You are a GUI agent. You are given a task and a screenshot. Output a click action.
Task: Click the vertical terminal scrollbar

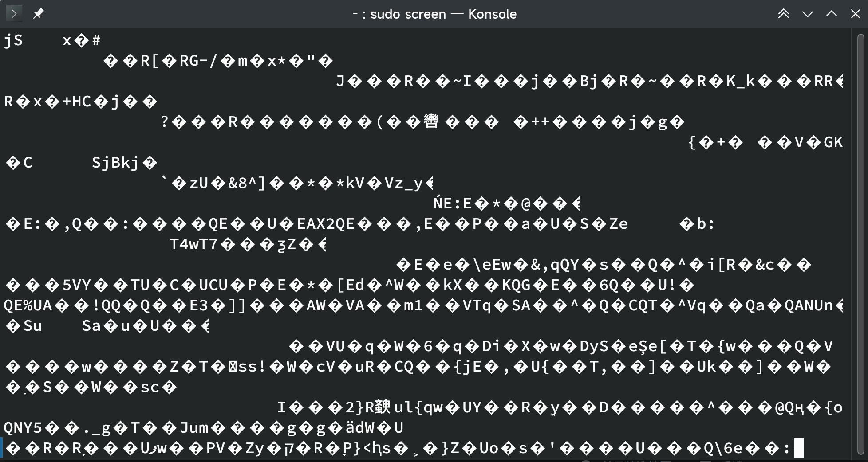[x=861, y=244]
